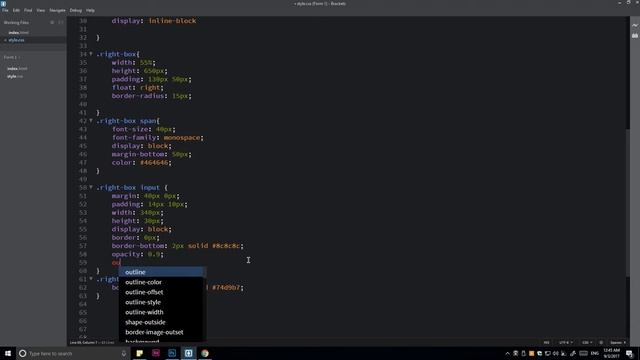Open the View menu

point(40,10)
